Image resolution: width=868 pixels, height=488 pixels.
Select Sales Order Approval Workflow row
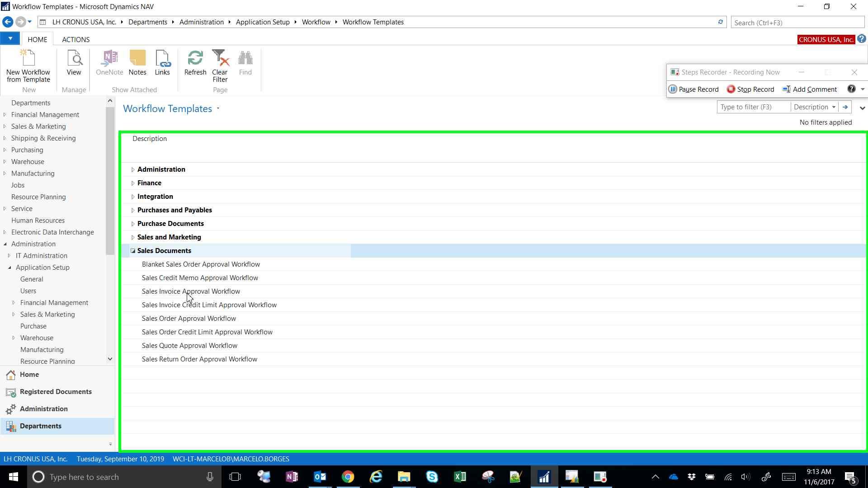pyautogui.click(x=189, y=319)
